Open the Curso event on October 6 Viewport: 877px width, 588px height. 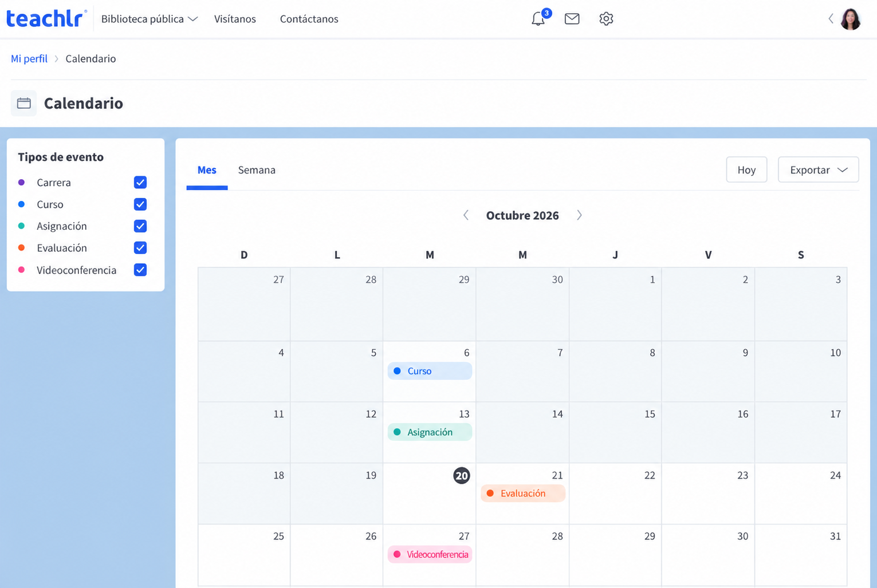[x=430, y=371]
